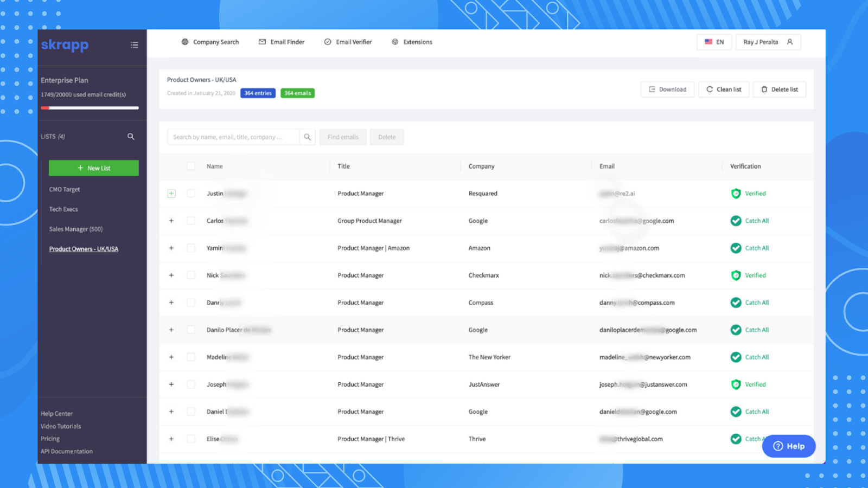Click the check-circle icon of Email Verifier

click(328, 42)
